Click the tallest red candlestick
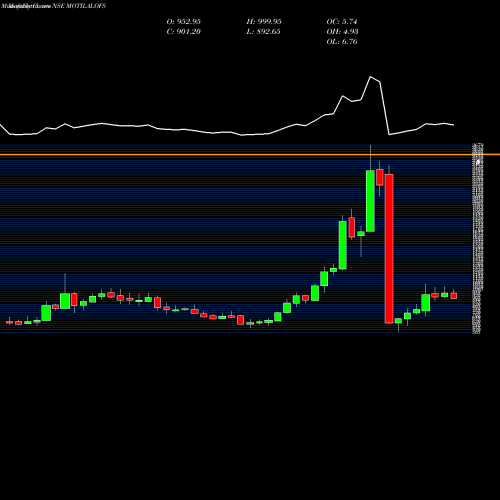 click(389, 248)
